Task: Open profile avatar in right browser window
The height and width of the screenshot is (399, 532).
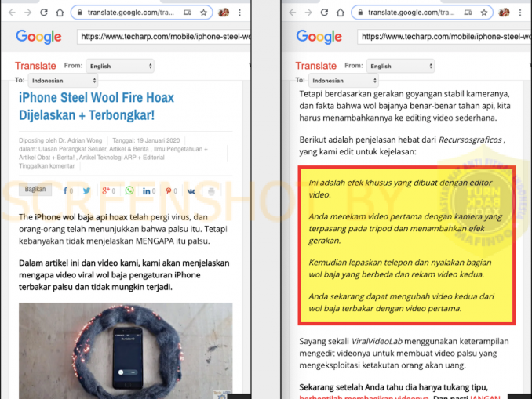Action: [504, 13]
